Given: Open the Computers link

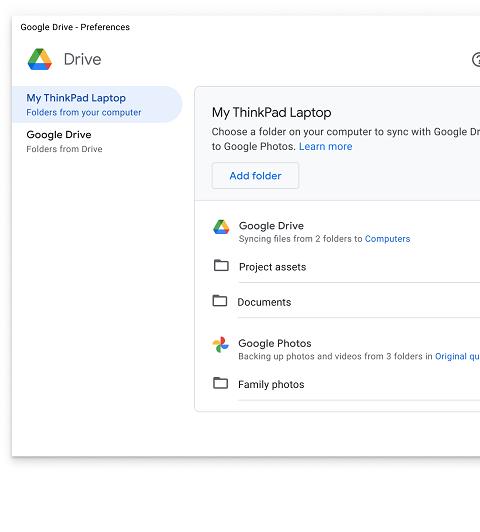Looking at the screenshot, I should [387, 239].
